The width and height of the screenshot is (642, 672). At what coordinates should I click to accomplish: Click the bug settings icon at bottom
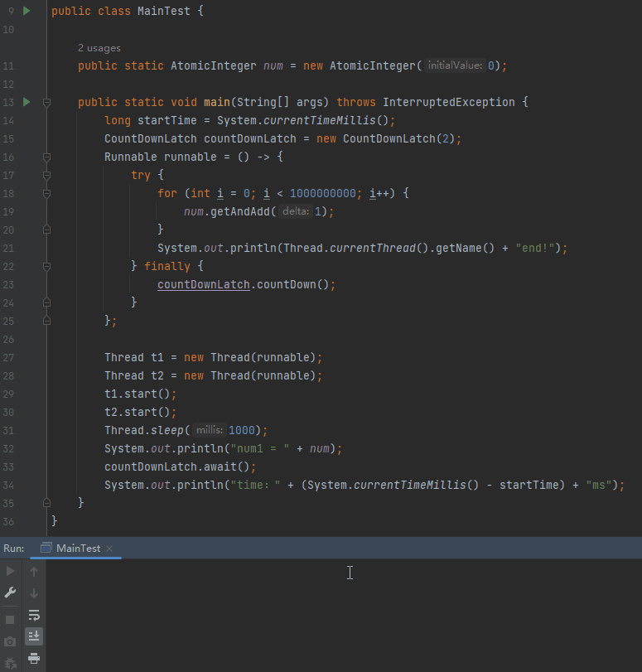click(x=10, y=665)
